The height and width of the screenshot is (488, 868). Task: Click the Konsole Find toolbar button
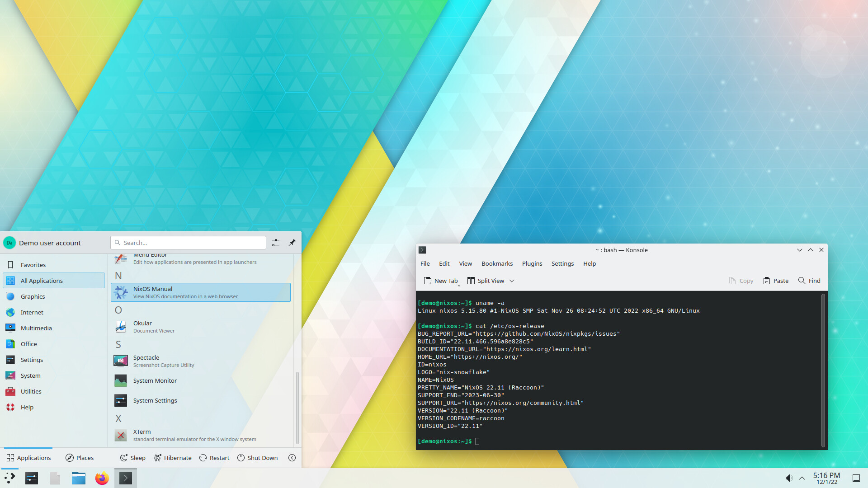809,281
